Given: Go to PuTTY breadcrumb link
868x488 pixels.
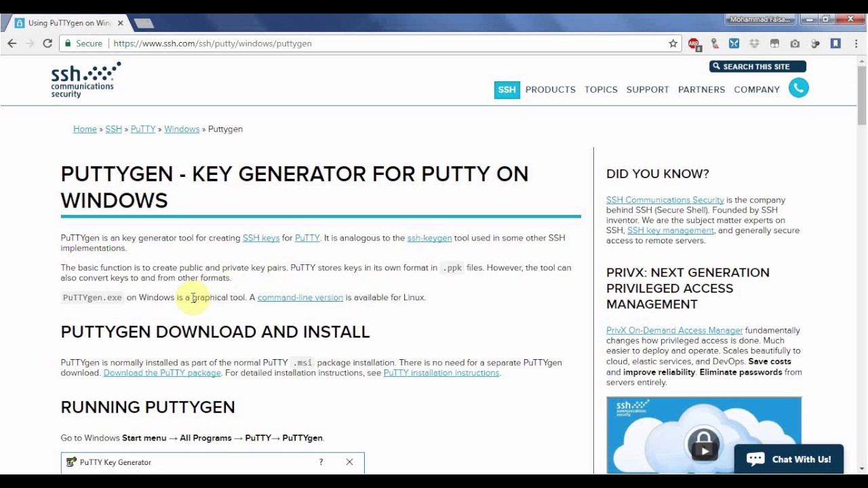Looking at the screenshot, I should pos(143,129).
